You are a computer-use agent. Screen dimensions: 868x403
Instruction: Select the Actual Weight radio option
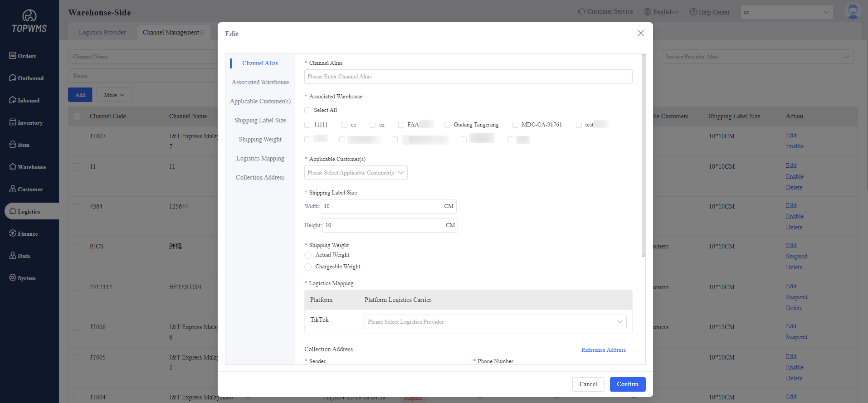pos(308,255)
